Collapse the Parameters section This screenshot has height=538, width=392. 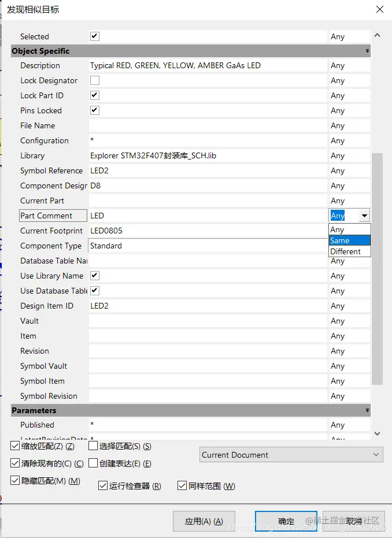(367, 410)
